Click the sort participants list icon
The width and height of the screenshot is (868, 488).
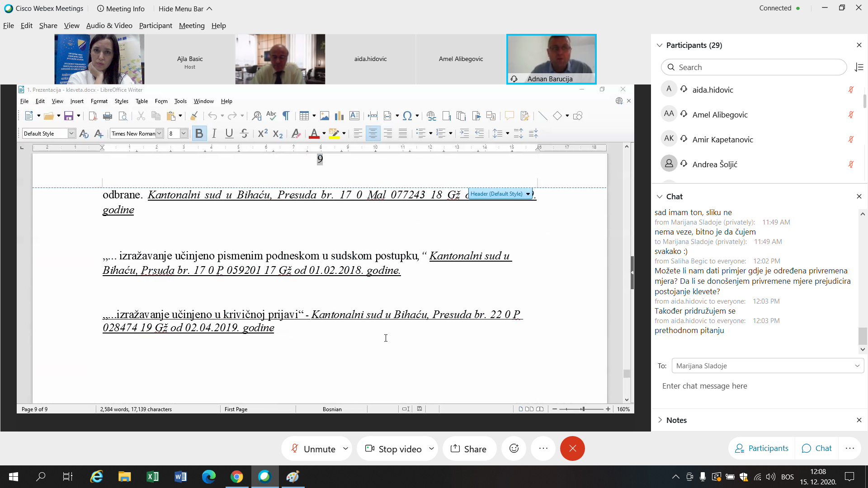click(x=859, y=67)
